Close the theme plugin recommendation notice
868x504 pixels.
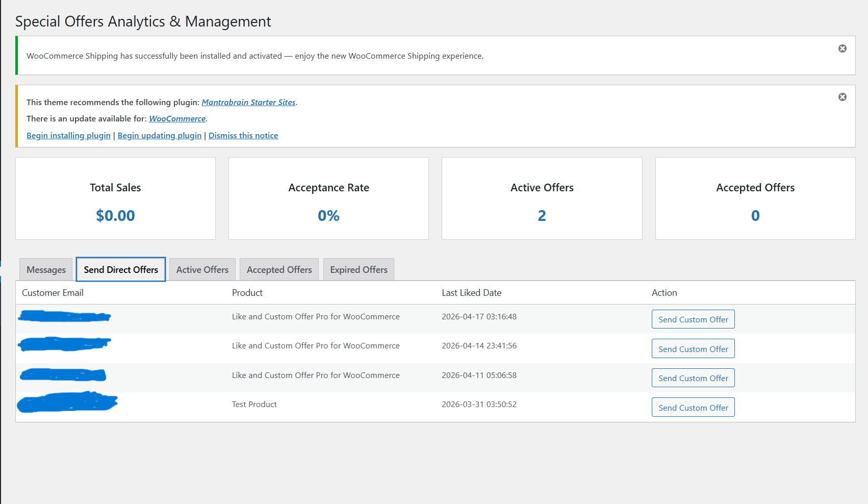(843, 97)
